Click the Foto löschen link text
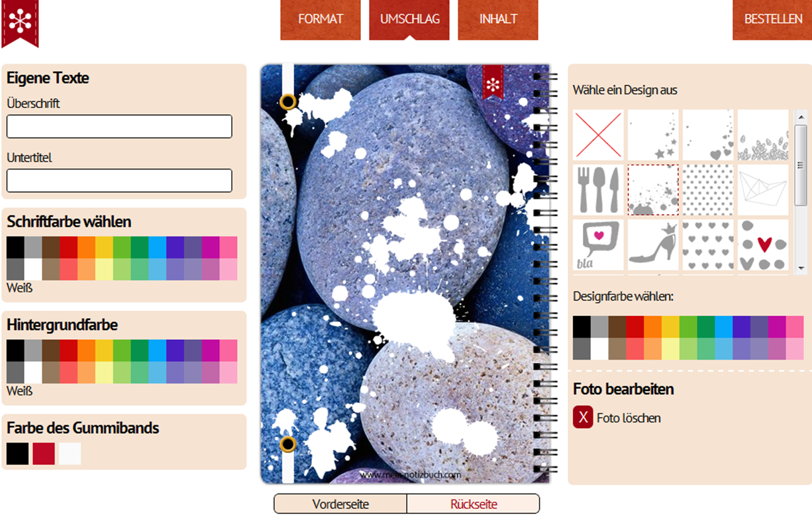The width and height of the screenshot is (812, 526). pyautogui.click(x=629, y=418)
